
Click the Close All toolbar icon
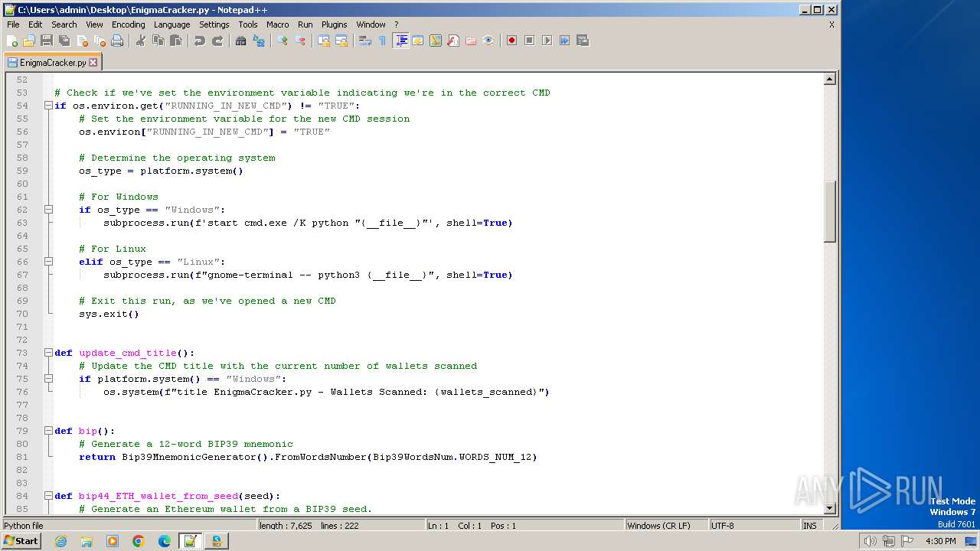[x=100, y=41]
